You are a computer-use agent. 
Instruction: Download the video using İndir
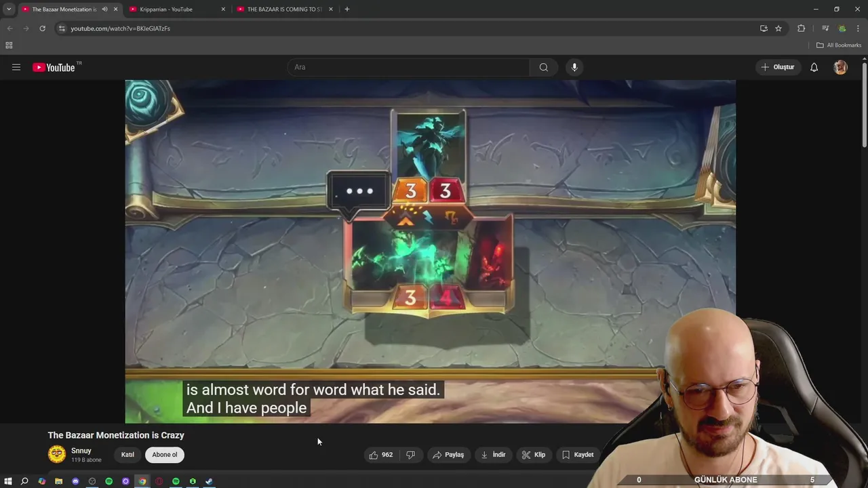point(493,455)
